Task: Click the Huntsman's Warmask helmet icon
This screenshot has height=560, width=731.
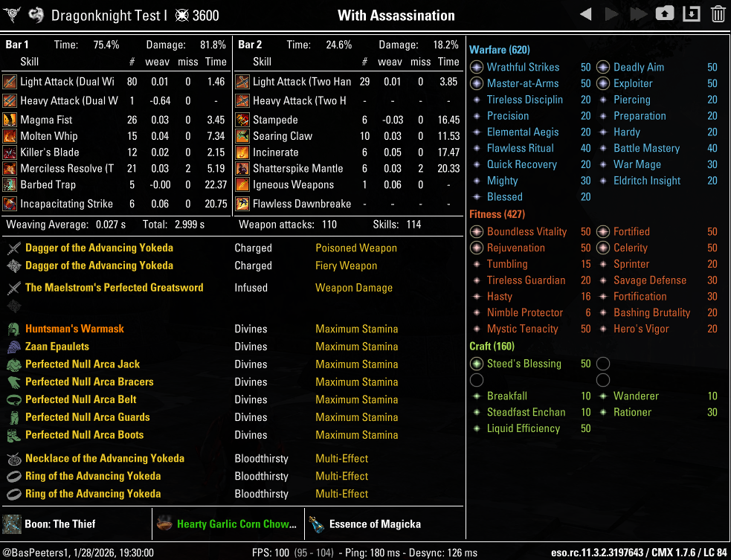Action: pyautogui.click(x=14, y=329)
